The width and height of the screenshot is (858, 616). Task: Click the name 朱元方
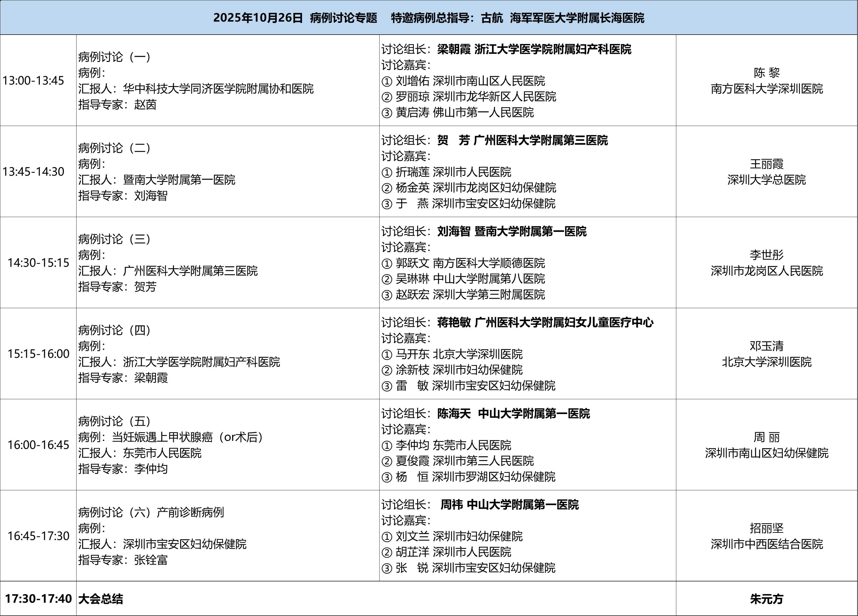[x=766, y=599]
